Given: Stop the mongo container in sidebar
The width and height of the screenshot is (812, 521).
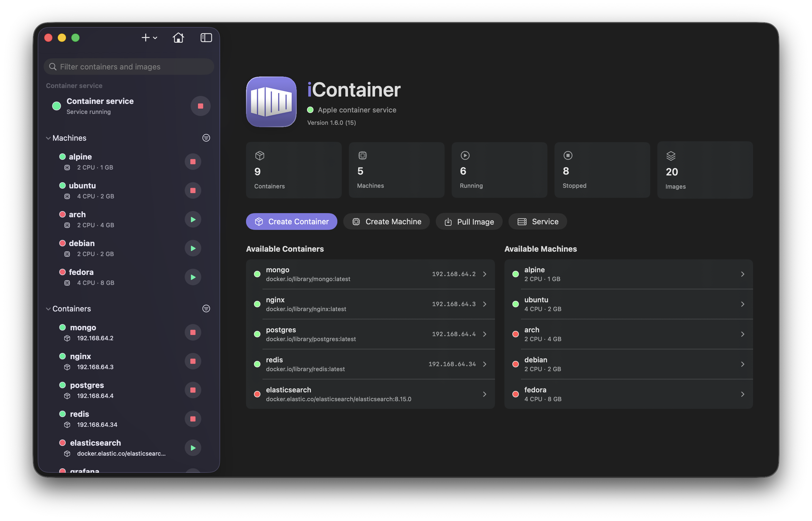Looking at the screenshot, I should pos(193,332).
